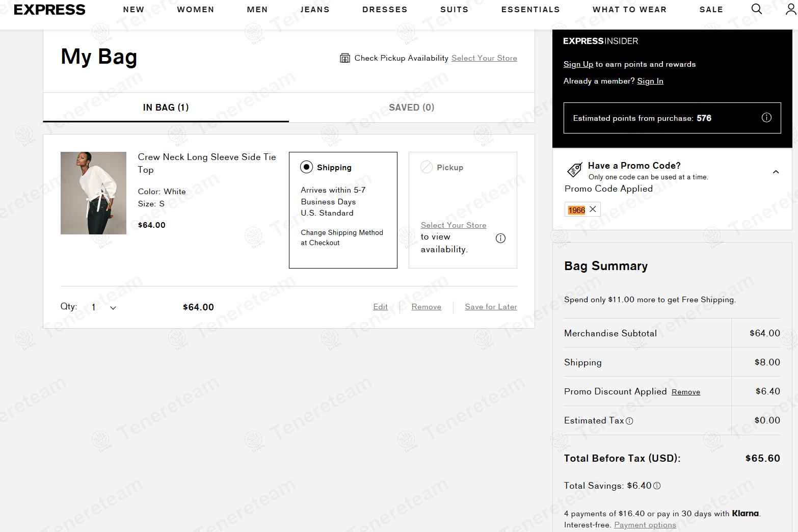Click the store pickup availability icon
The image size is (798, 532).
(x=345, y=58)
